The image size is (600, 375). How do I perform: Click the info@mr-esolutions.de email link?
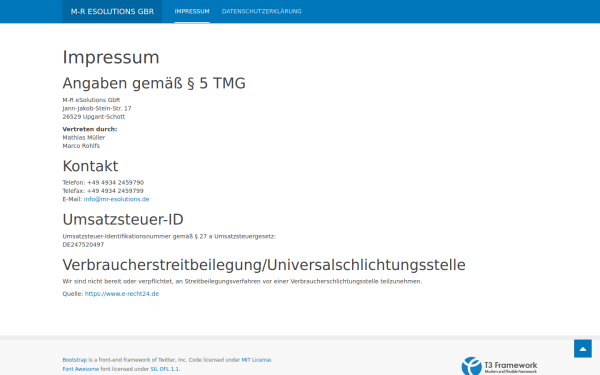pyautogui.click(x=117, y=199)
